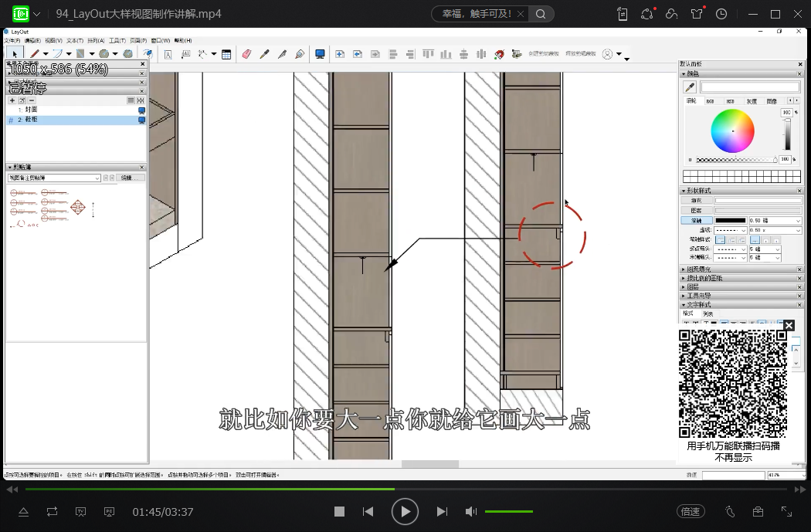Click the Table tool icon
The height and width of the screenshot is (532, 811).
[226, 54]
